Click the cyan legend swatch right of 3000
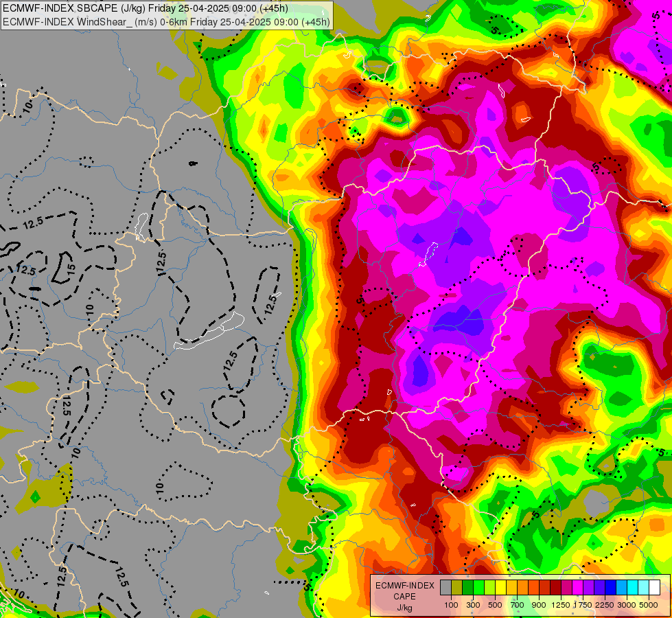The width and height of the screenshot is (672, 618). [633, 588]
